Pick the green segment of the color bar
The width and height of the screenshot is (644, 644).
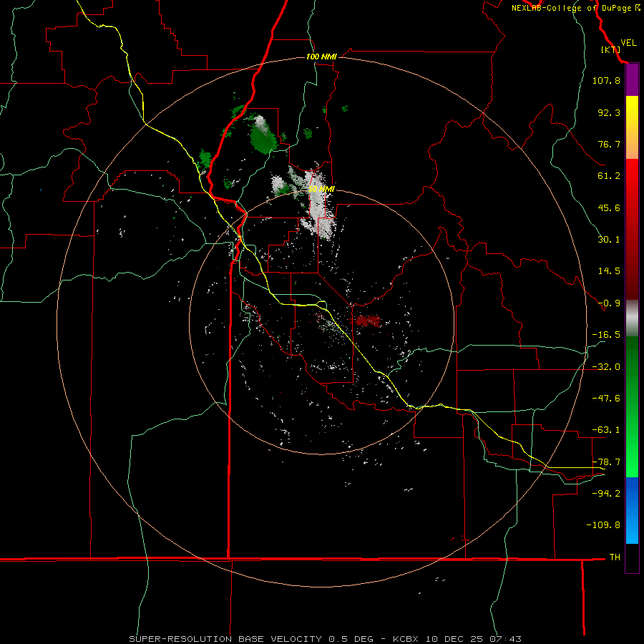click(x=632, y=406)
